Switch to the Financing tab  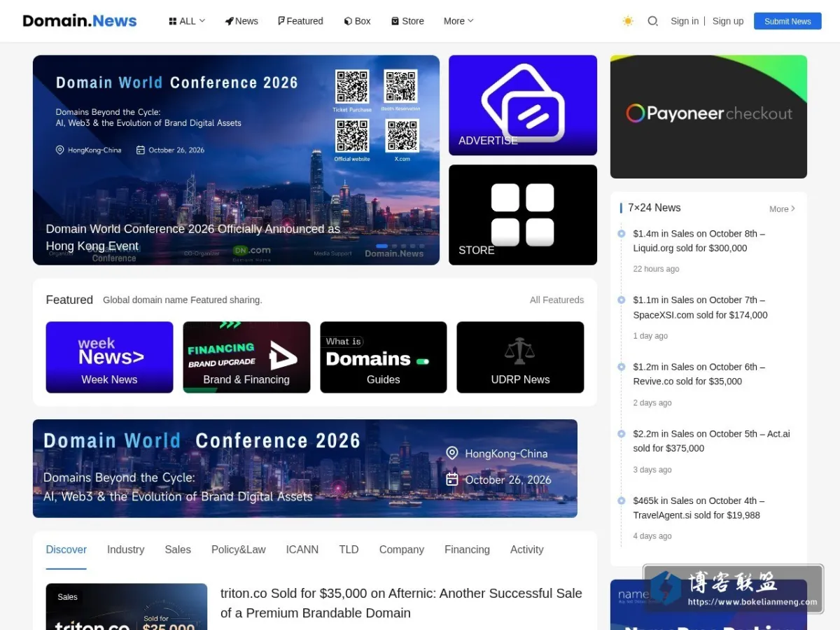tap(467, 549)
